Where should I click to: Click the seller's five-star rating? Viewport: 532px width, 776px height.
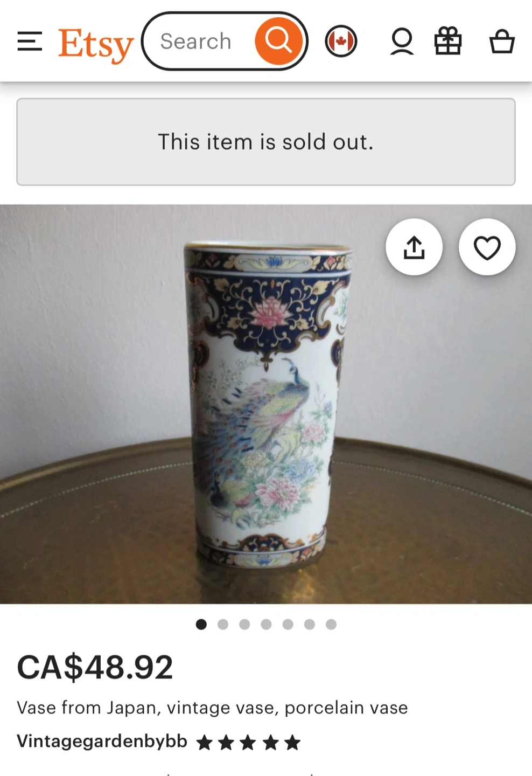point(248,743)
